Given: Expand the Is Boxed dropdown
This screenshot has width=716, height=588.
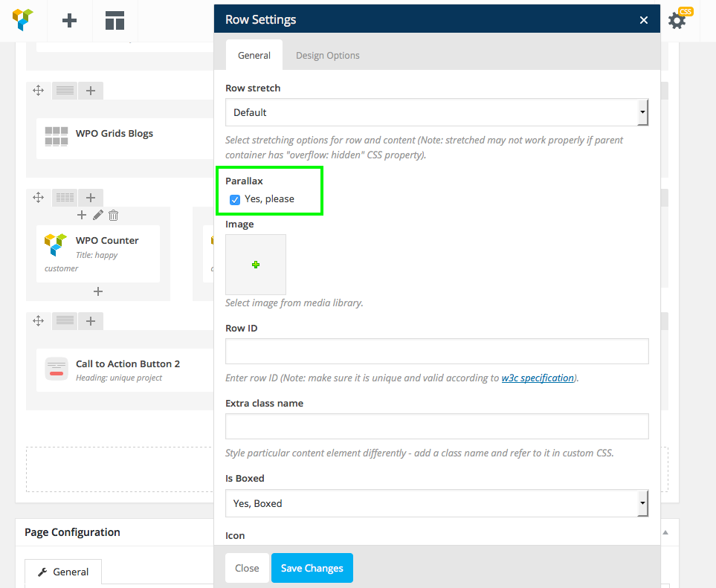Looking at the screenshot, I should click(x=436, y=503).
